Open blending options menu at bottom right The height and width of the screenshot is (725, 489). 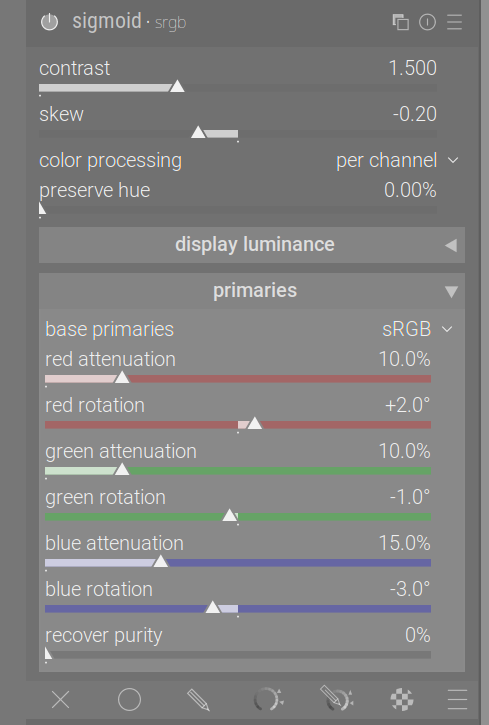coord(458,700)
